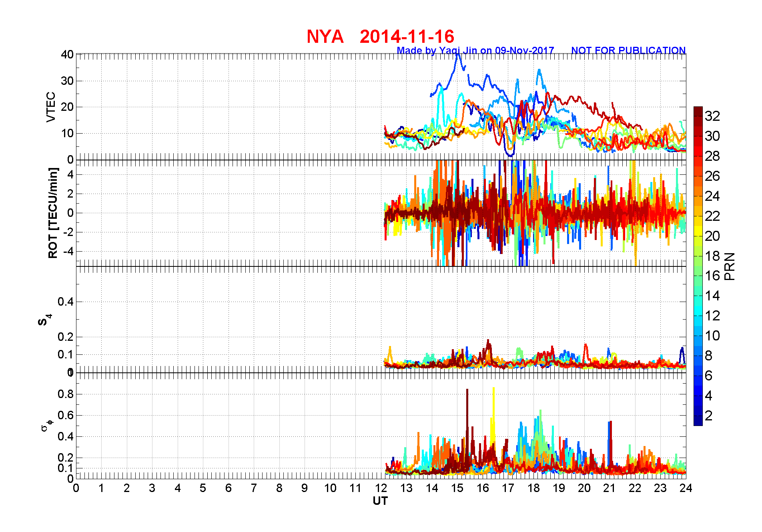Click the colorbar label 26
Viewport: 762px width, 532px height.
click(712, 176)
